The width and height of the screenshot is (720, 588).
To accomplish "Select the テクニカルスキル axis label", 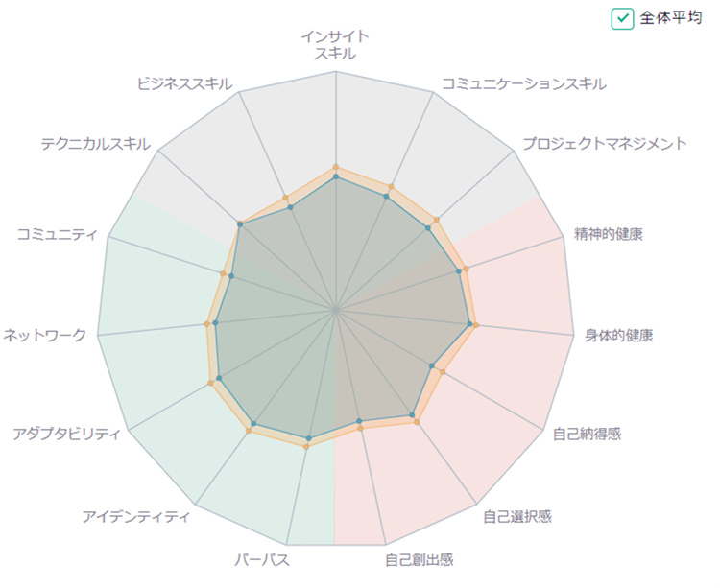I will click(95, 144).
